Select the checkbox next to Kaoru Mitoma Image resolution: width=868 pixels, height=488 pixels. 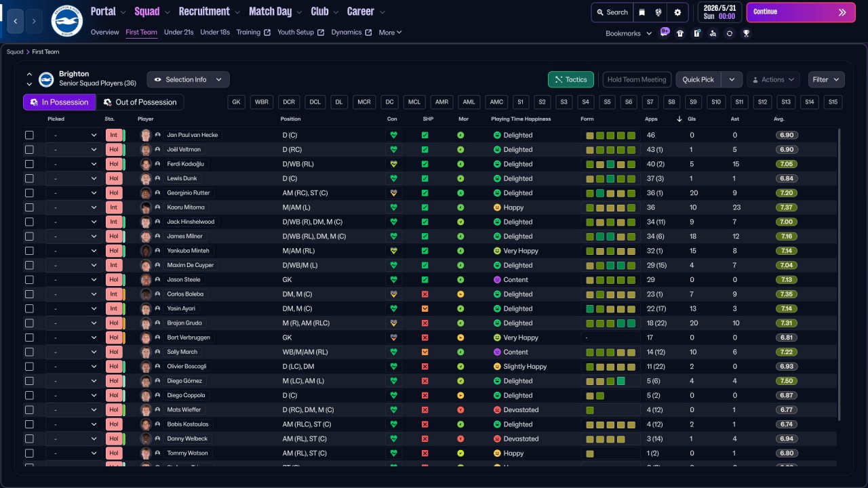click(x=29, y=207)
